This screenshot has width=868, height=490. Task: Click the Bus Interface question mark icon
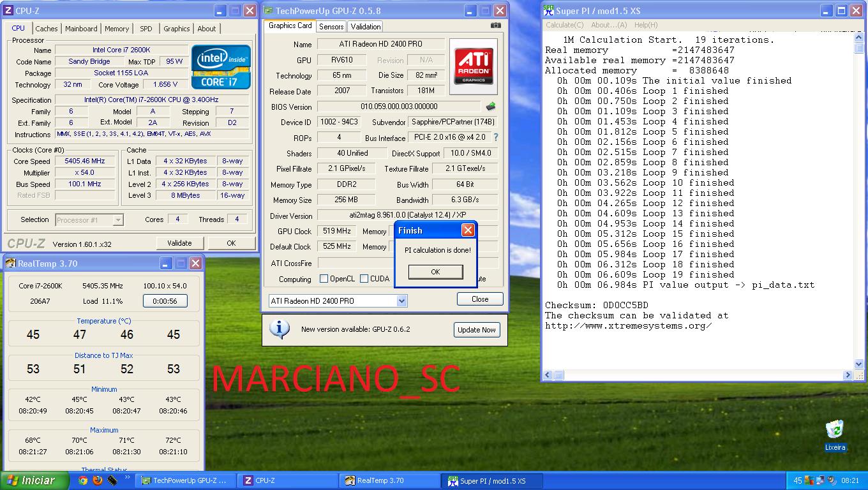[495, 137]
